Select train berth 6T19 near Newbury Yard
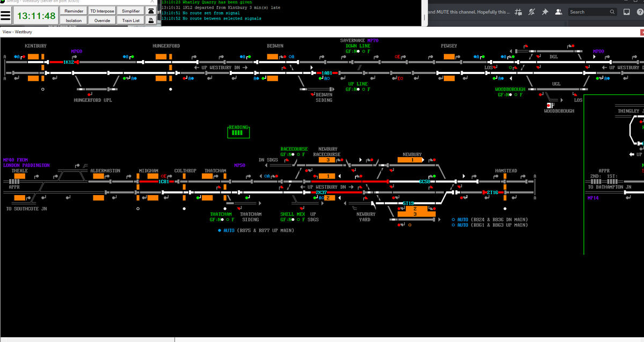 tap(408, 203)
